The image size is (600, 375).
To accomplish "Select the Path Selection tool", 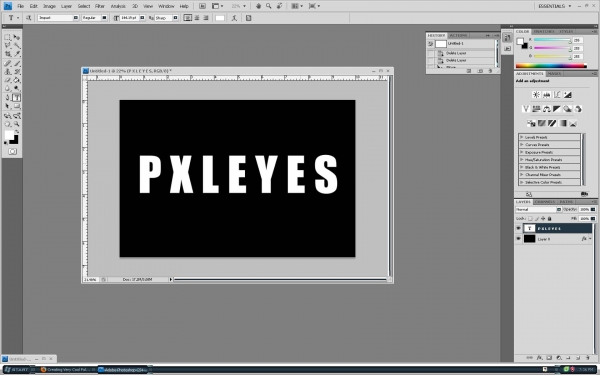I will point(7,106).
